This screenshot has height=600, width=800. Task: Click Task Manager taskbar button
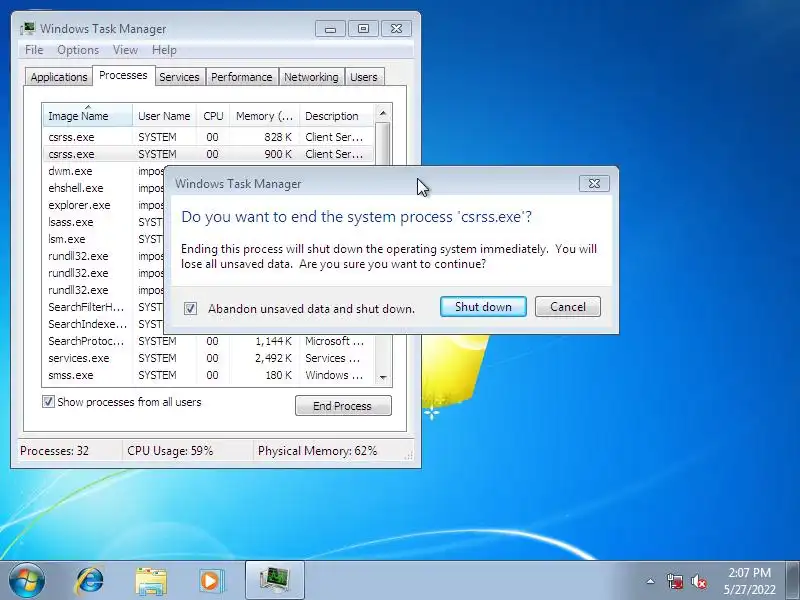pyautogui.click(x=274, y=581)
